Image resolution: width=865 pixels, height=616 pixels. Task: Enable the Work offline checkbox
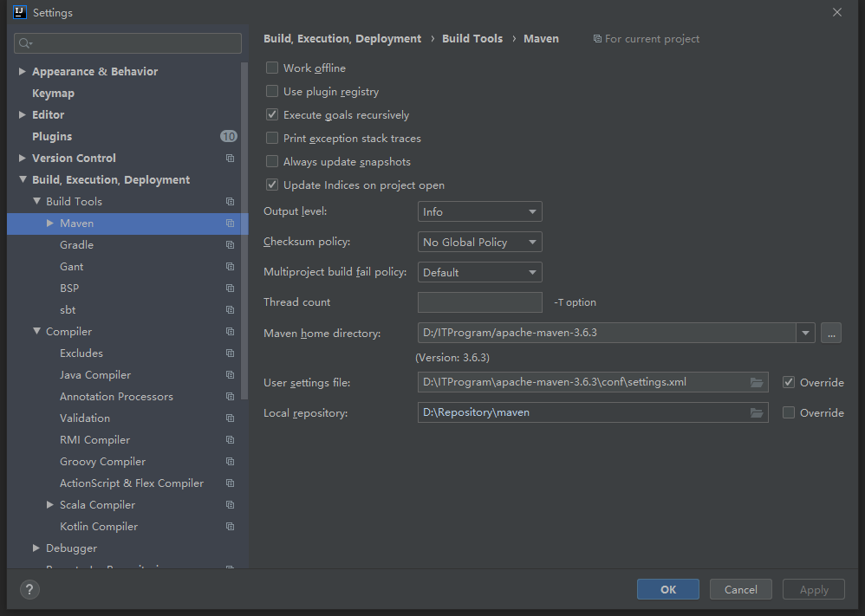coord(272,68)
